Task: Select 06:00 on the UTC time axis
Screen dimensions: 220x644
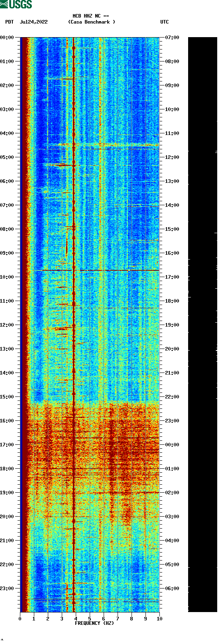Action: pyautogui.click(x=172, y=589)
